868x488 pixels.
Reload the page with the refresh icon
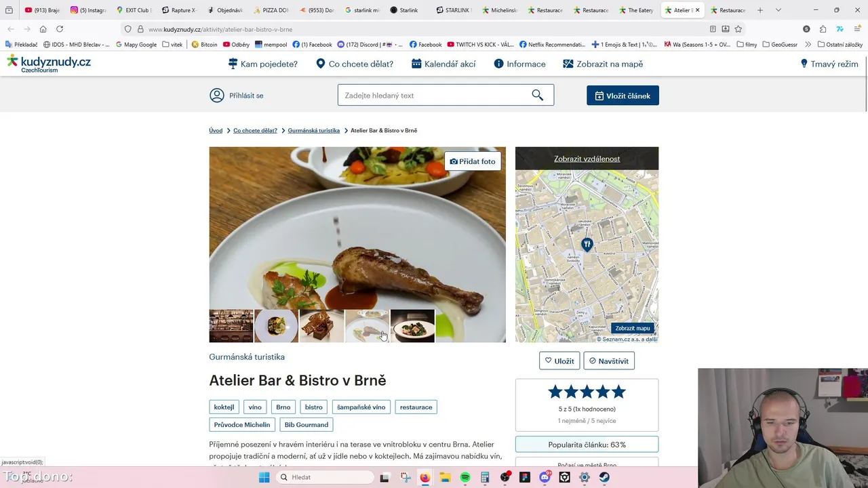[60, 29]
